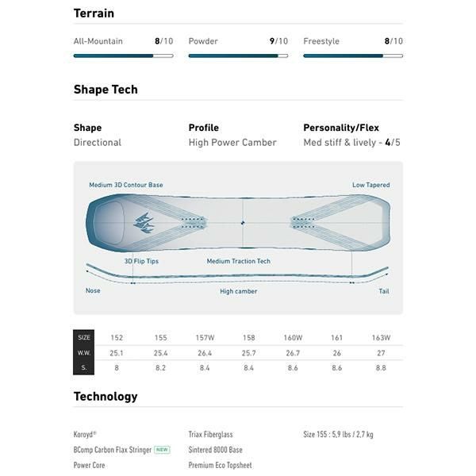Click the Koroyd technology item
This screenshot has width=476, height=476.
(x=85, y=435)
